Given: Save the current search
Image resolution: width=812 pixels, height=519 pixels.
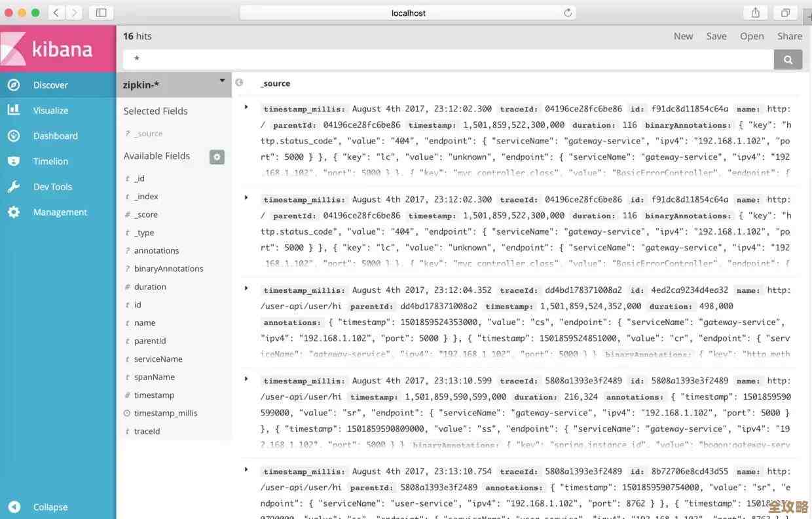Looking at the screenshot, I should (x=716, y=36).
